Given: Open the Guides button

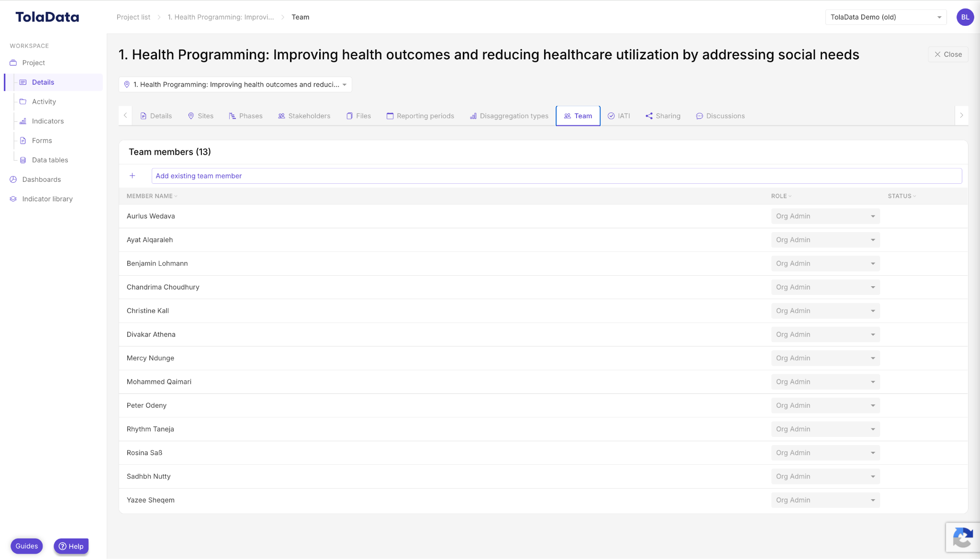Looking at the screenshot, I should [x=27, y=546].
